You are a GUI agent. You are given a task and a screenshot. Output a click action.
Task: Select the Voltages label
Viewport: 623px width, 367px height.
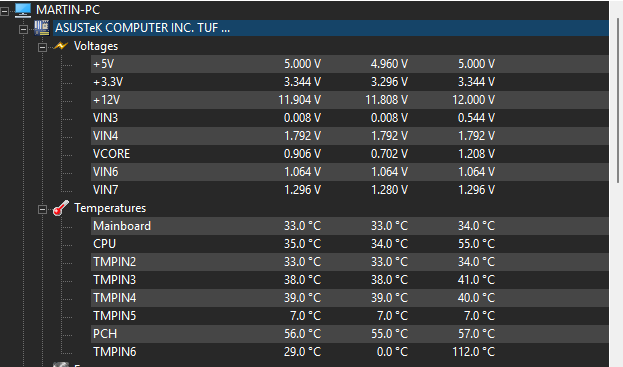(x=96, y=46)
